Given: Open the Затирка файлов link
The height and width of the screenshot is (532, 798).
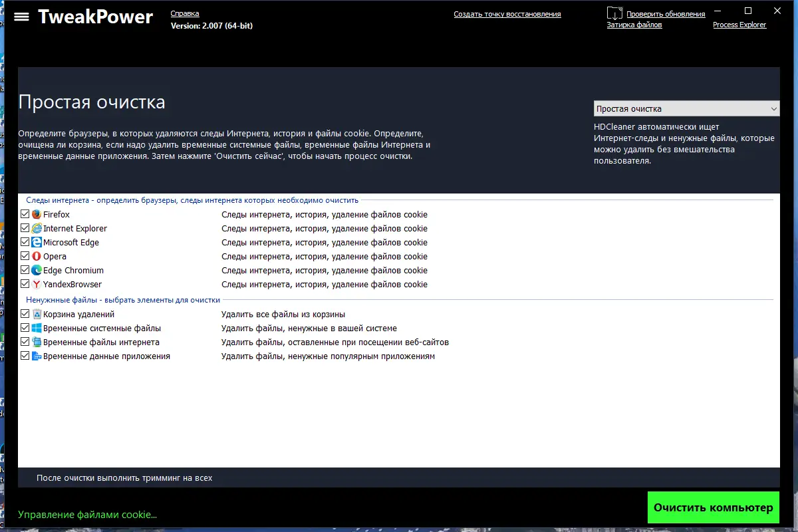Looking at the screenshot, I should tap(634, 25).
